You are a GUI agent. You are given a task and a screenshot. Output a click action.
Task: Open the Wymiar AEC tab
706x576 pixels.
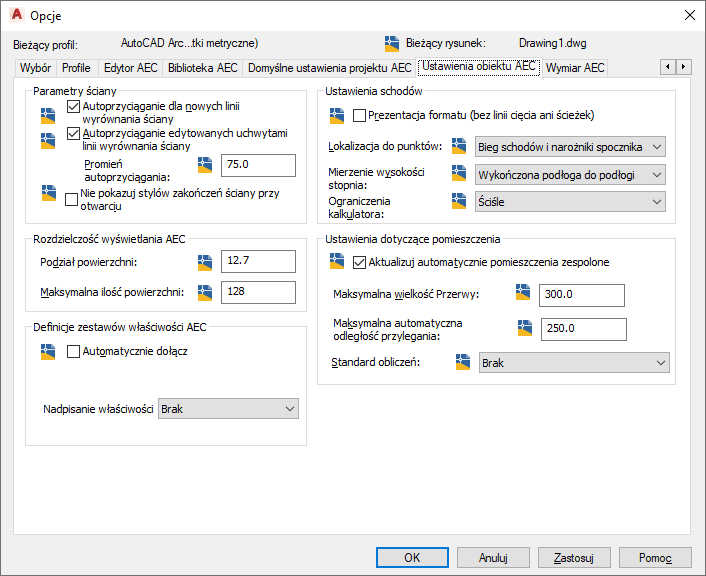point(575,68)
